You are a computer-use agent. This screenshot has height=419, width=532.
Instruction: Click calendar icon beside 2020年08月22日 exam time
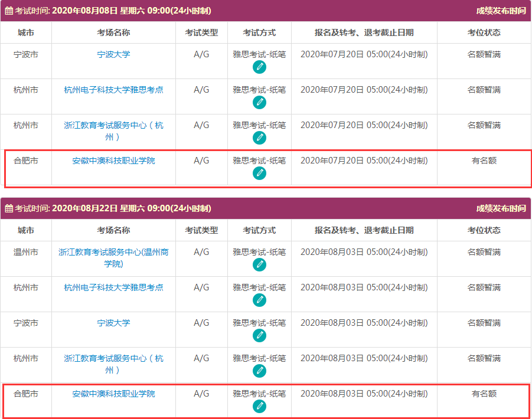click(9, 208)
